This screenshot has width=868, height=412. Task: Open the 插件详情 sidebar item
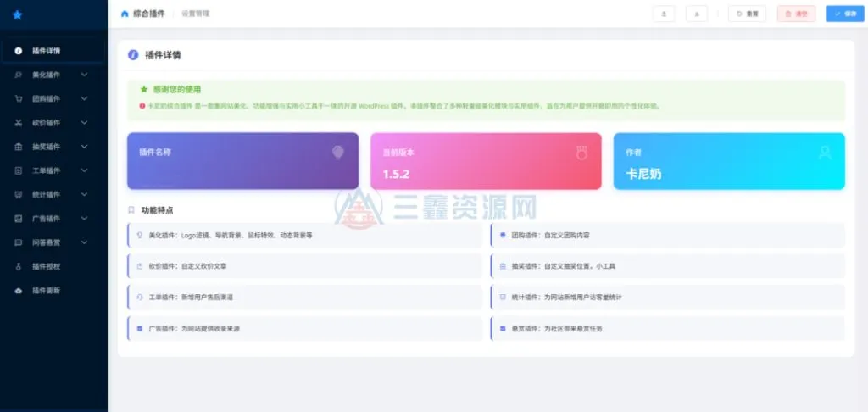53,51
